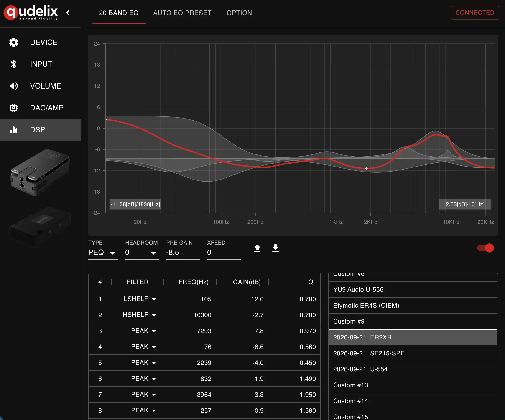Click band 6 frequency value 832
Screen dimensions: 505x420
(x=206, y=379)
